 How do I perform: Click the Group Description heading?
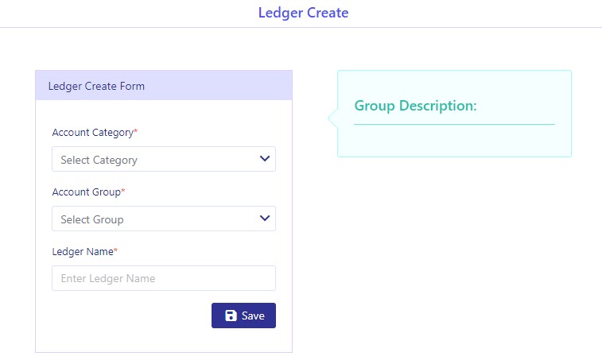pos(415,106)
